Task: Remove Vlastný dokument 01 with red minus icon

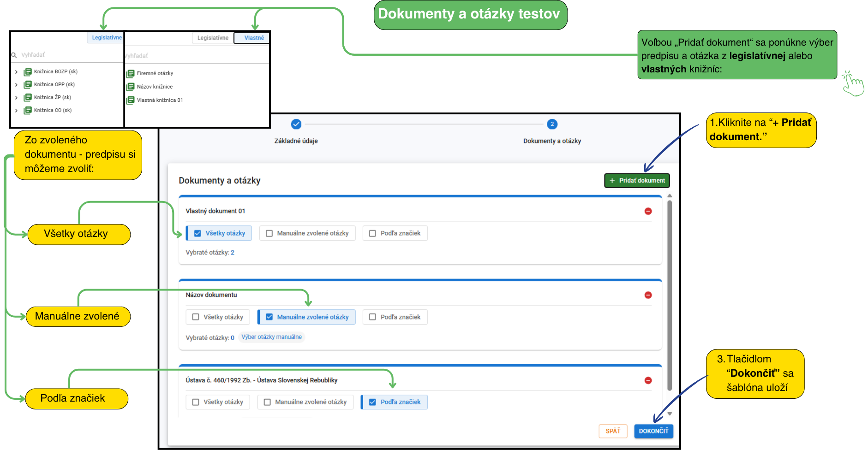Action: (x=648, y=211)
